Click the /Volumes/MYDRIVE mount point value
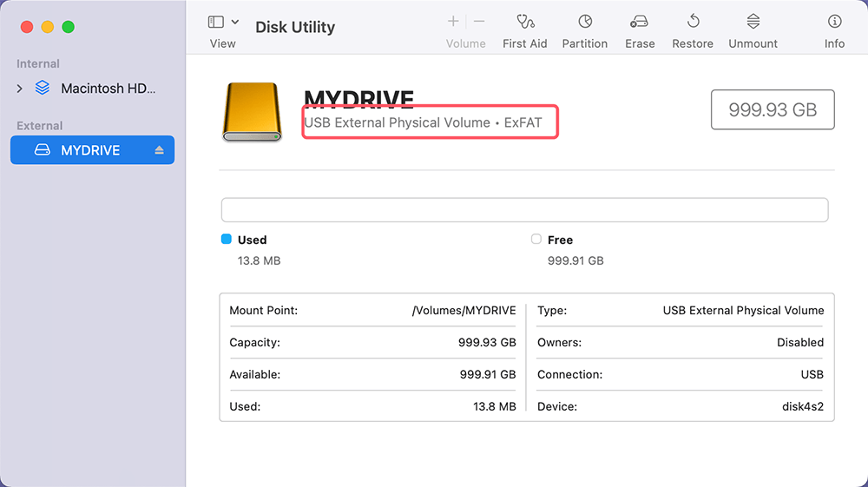The image size is (868, 487). point(464,311)
